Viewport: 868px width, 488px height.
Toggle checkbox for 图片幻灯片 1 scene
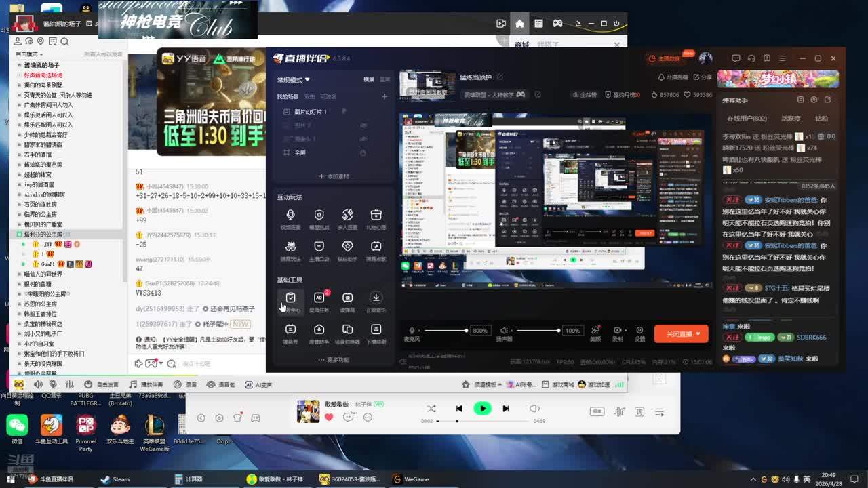coord(287,112)
